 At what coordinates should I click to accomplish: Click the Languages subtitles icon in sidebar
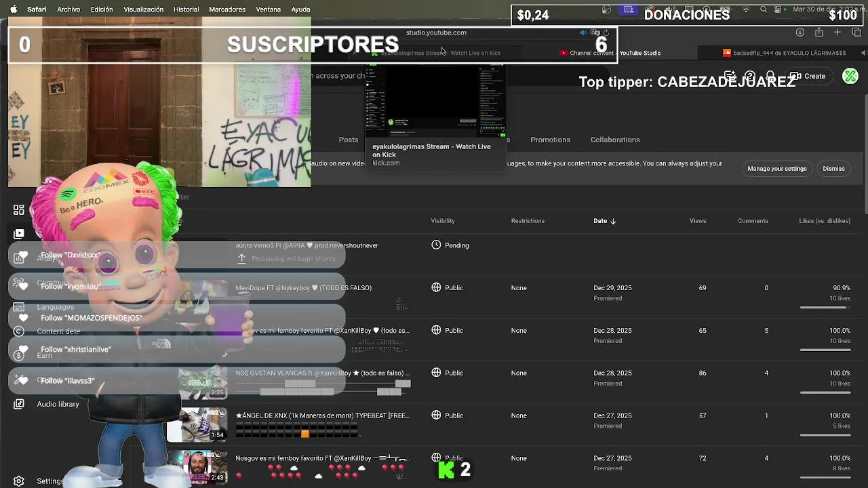click(19, 307)
